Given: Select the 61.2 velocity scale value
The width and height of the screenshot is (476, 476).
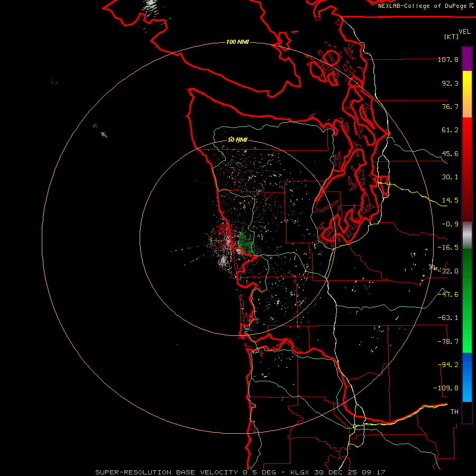Looking at the screenshot, I should 450,130.
